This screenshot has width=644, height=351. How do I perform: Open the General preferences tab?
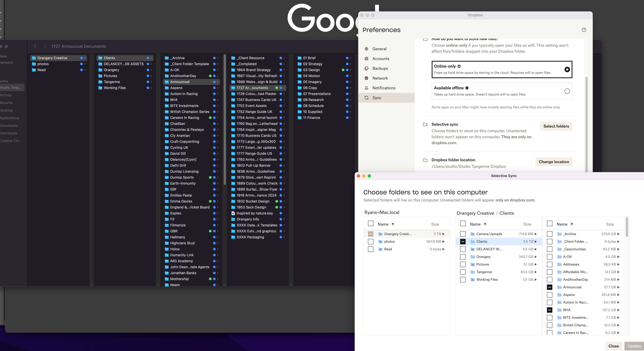[386, 49]
